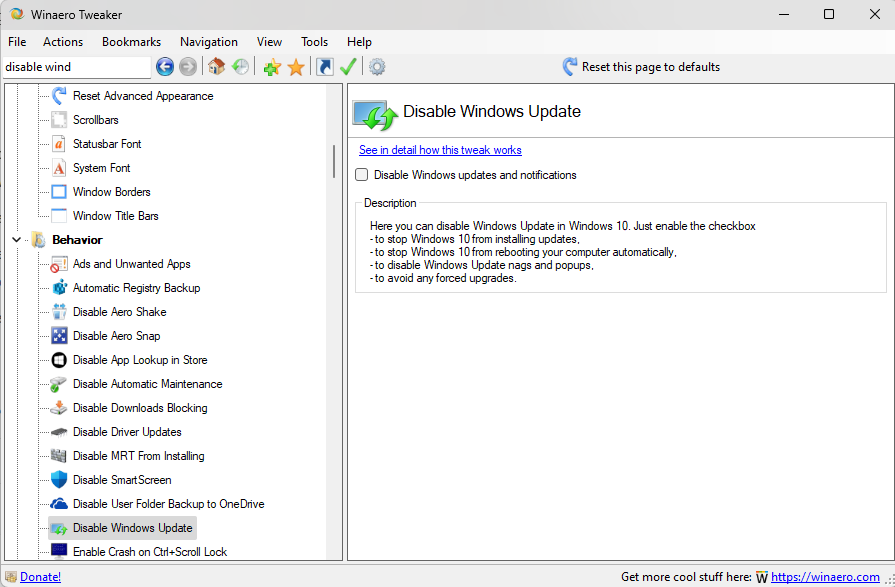This screenshot has height=587, width=895.
Task: Select Disable Windows Update tree item
Action: pos(132,528)
